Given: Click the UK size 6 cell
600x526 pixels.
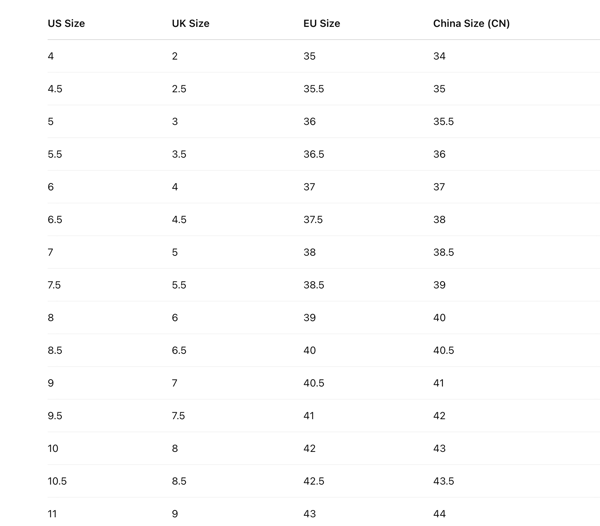Looking at the screenshot, I should [x=175, y=318].
